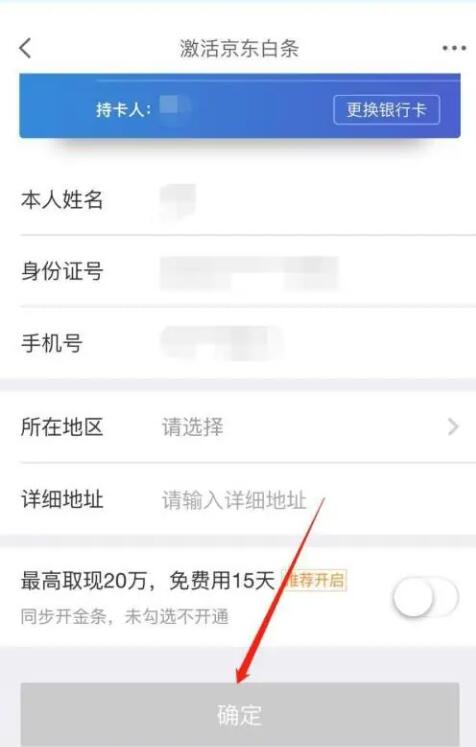Tap the 更换银行卡 button
Screen dimensions: 476x747
pyautogui.click(x=386, y=110)
